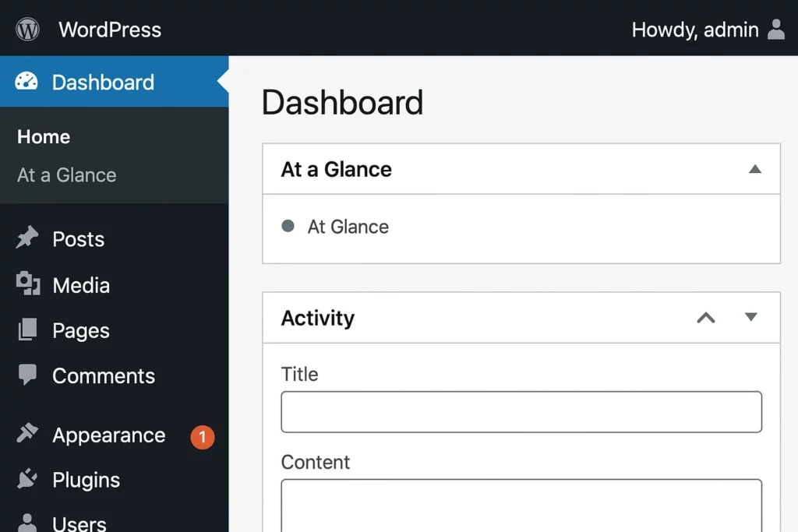Select the Appearance paintbrush icon
The width and height of the screenshot is (798, 532).
tap(28, 435)
